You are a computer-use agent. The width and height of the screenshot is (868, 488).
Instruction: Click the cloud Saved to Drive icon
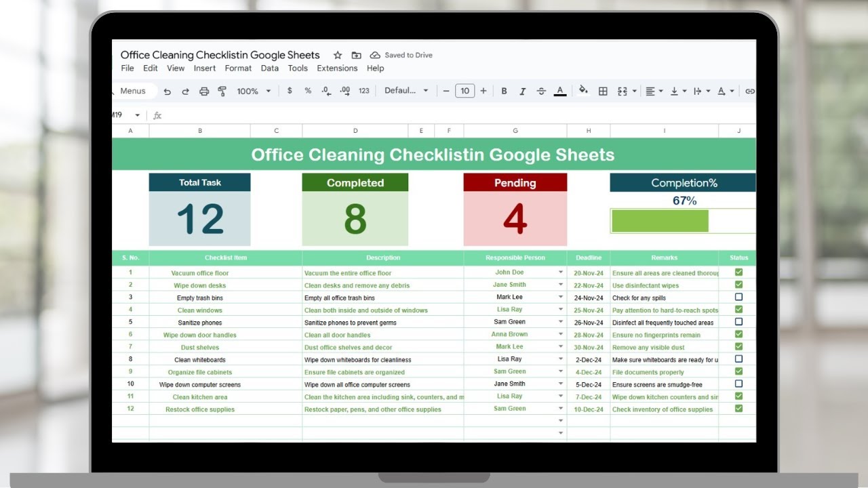(x=375, y=56)
